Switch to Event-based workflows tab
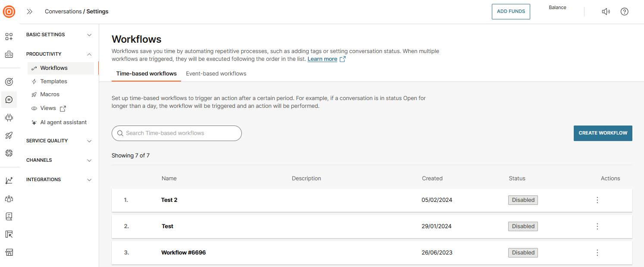 coord(216,74)
